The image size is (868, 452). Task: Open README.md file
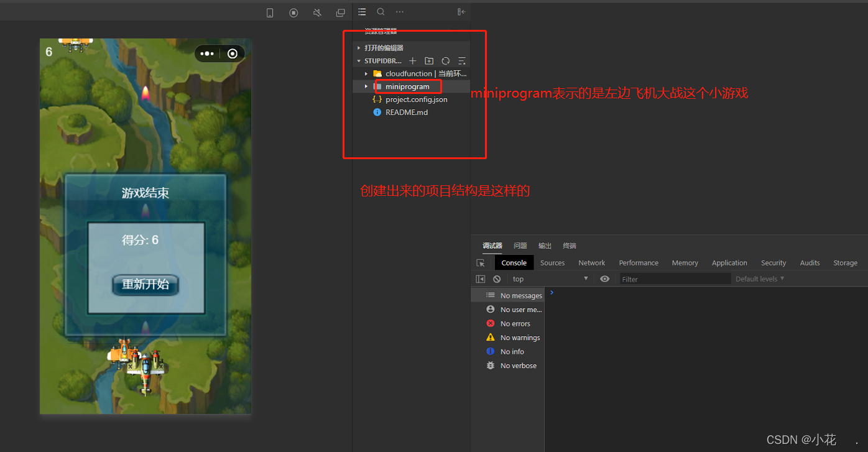coord(412,113)
